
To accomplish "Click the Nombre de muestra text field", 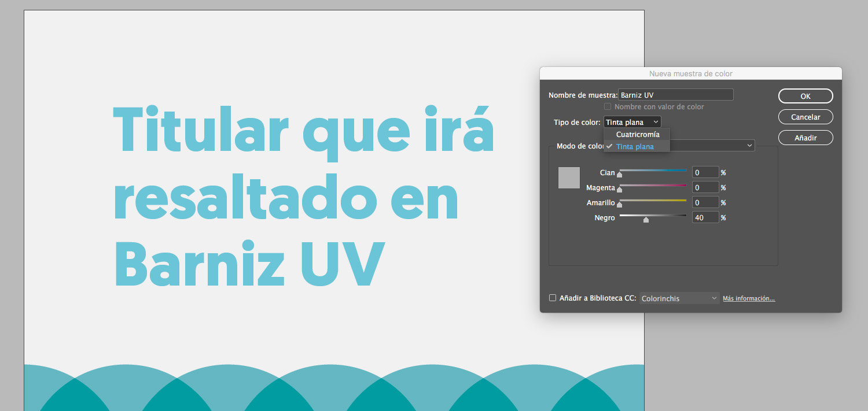I will 675,95.
